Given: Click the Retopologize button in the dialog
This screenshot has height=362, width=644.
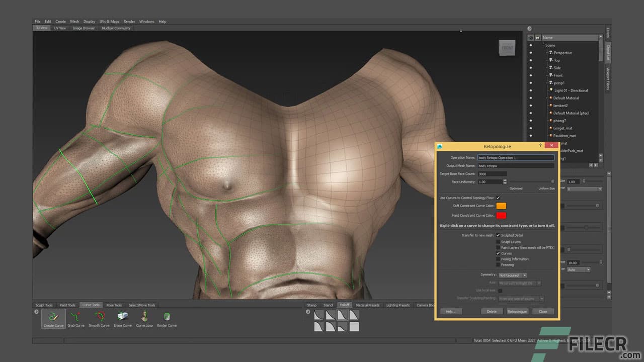Looking at the screenshot, I should (x=517, y=311).
